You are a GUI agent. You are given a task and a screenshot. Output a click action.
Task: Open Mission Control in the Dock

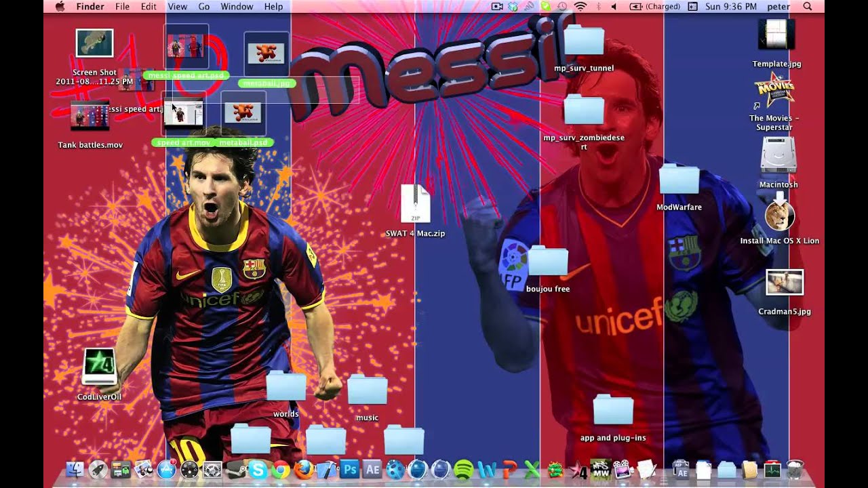[x=121, y=470]
